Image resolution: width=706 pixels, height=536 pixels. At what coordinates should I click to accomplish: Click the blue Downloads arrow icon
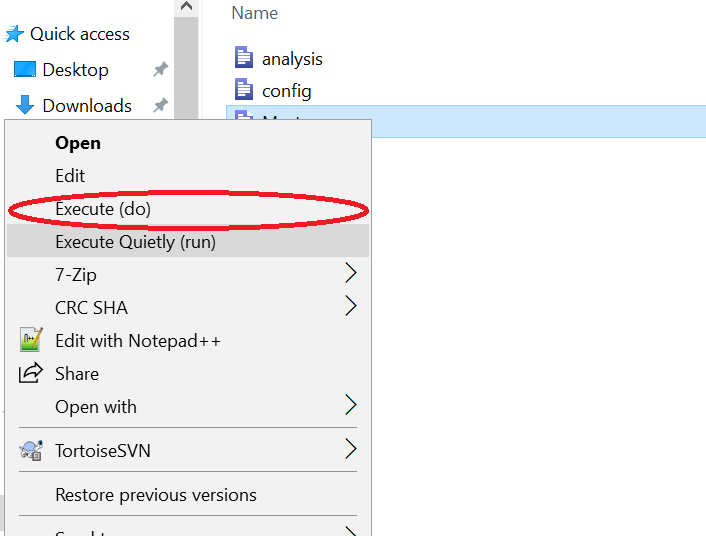point(25,105)
